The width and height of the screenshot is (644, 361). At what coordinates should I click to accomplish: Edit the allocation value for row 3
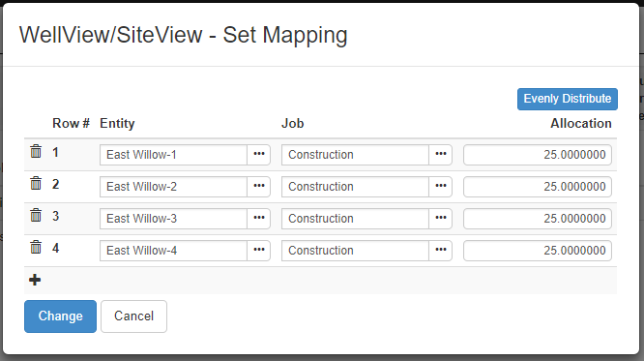tap(538, 219)
